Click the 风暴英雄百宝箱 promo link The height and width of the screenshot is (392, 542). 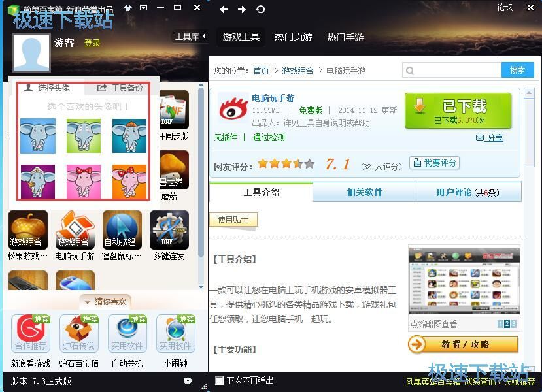433,382
